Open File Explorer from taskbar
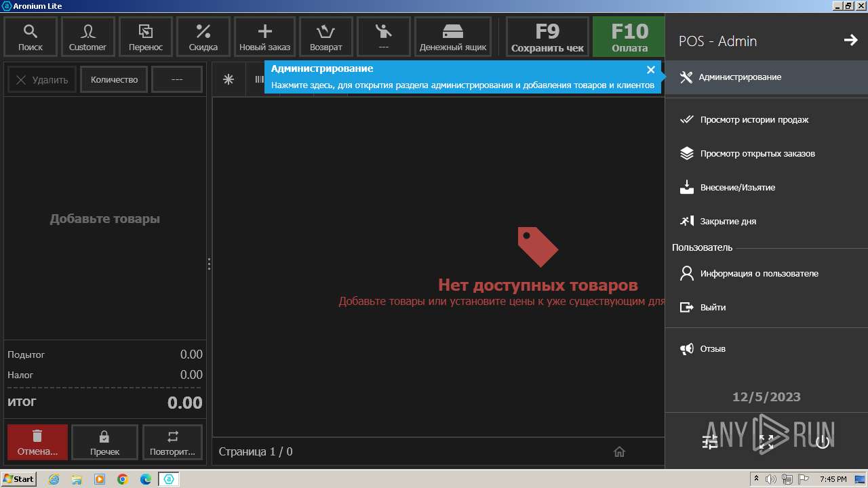868x488 pixels. pyautogui.click(x=77, y=479)
